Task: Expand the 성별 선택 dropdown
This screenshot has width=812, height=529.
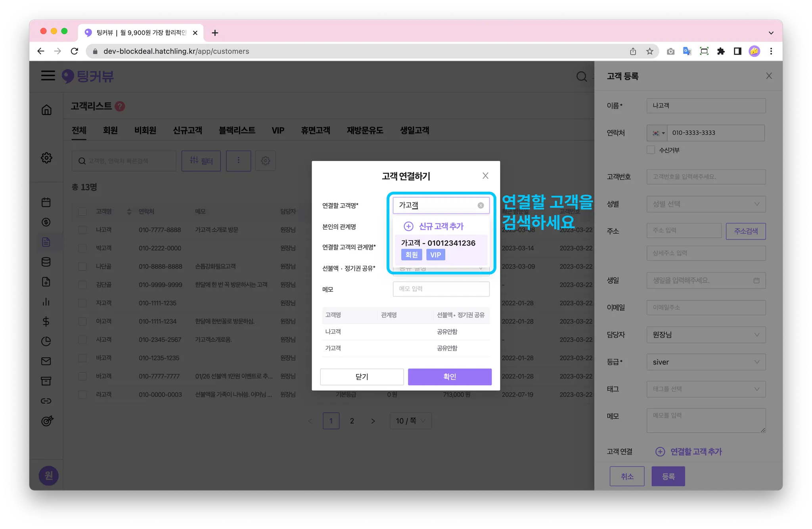Action: [x=706, y=204]
